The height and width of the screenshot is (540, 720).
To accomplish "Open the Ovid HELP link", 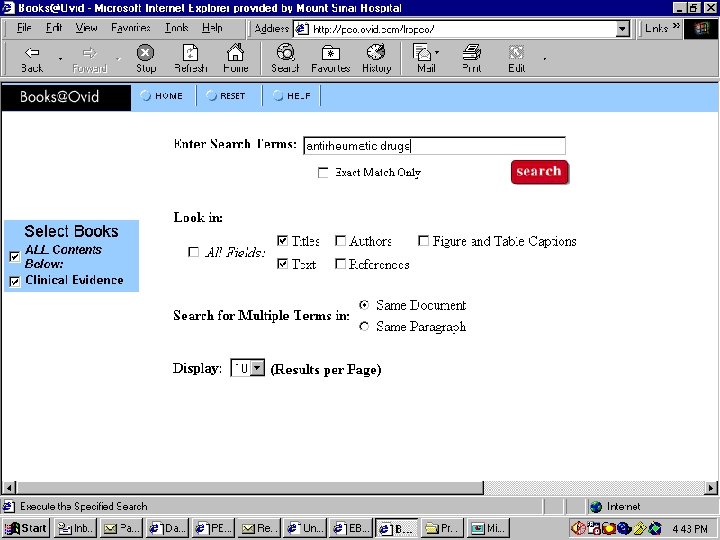I will tap(292, 96).
